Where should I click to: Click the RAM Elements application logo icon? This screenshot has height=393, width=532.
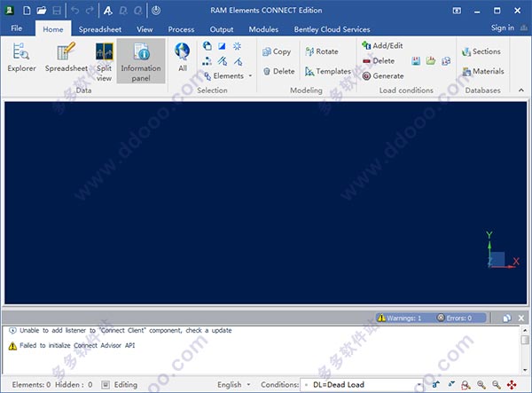[9, 11]
